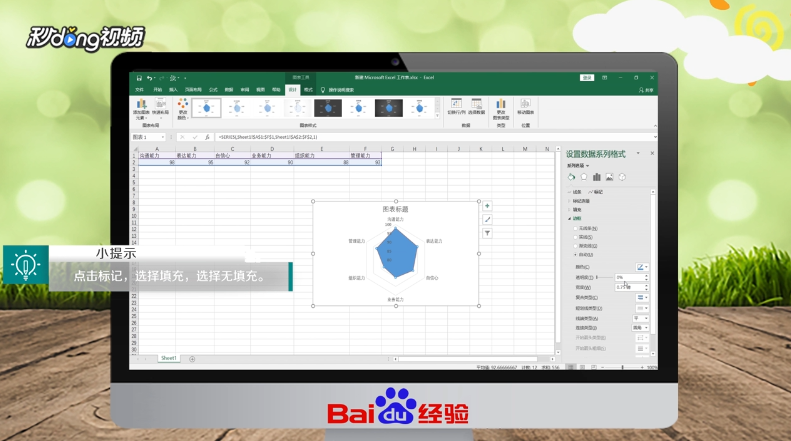The width and height of the screenshot is (791, 441).
Task: Click the 图表标题 chart title text
Action: pyautogui.click(x=396, y=209)
